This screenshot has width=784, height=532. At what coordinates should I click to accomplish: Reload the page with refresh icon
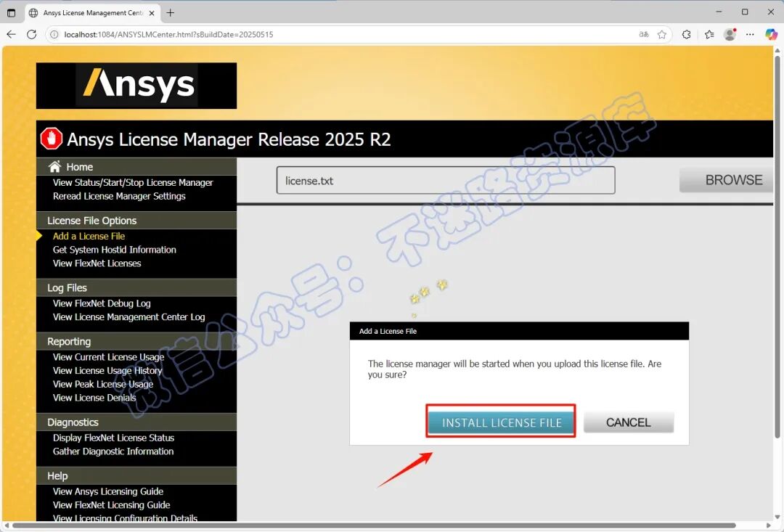coord(31,35)
